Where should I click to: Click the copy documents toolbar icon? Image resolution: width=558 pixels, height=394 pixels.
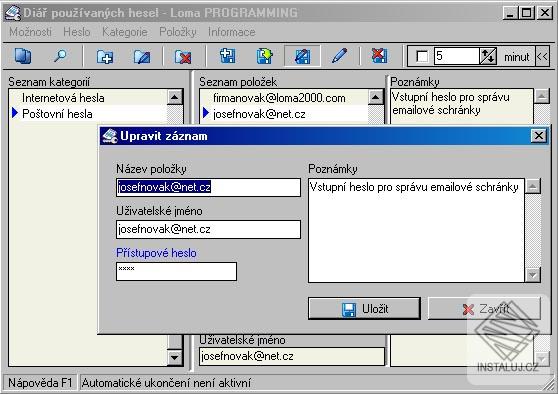23,56
